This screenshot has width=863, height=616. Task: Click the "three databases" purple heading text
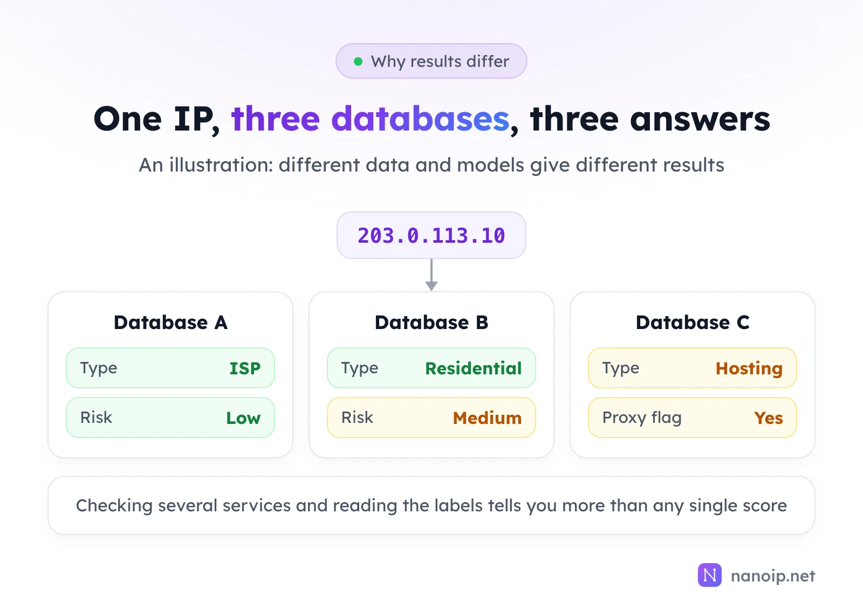pyautogui.click(x=371, y=119)
